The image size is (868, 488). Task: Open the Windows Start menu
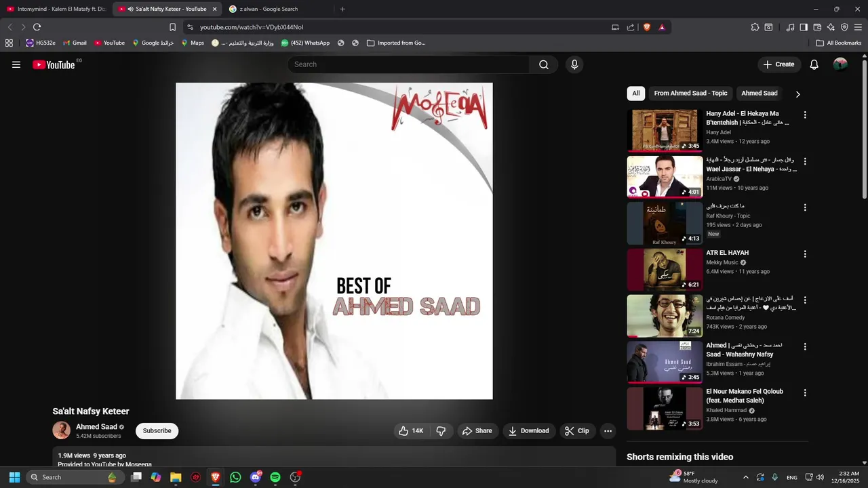pos(14,477)
